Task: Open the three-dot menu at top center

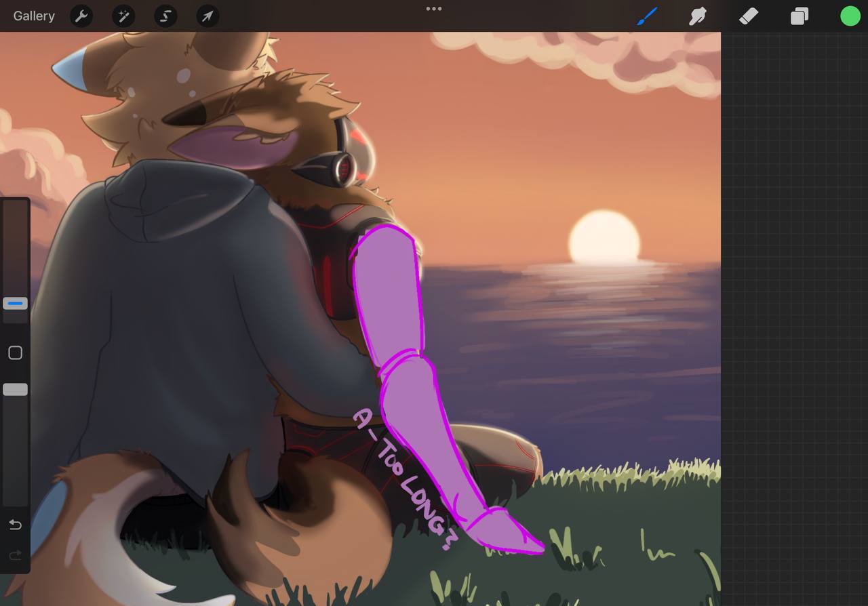Action: pyautogui.click(x=434, y=9)
